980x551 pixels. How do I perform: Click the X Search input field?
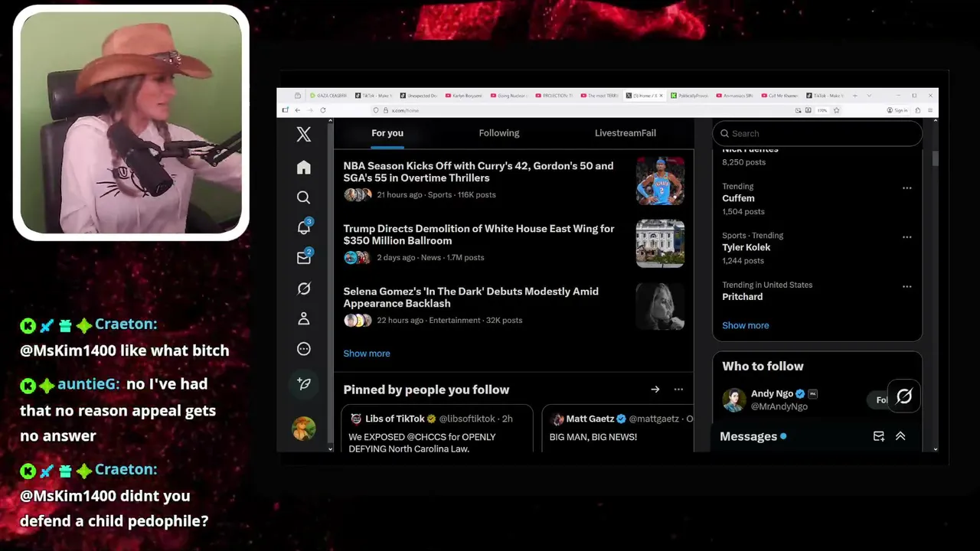point(817,133)
